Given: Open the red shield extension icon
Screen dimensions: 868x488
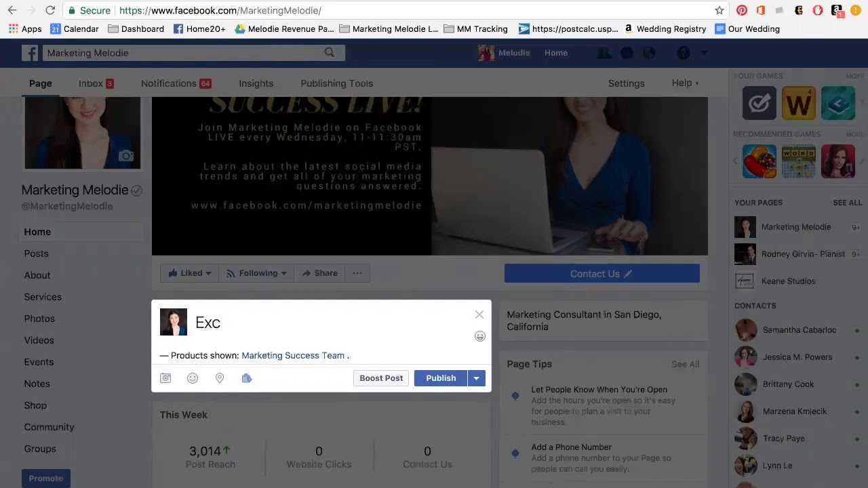Looking at the screenshot, I should (x=818, y=10).
